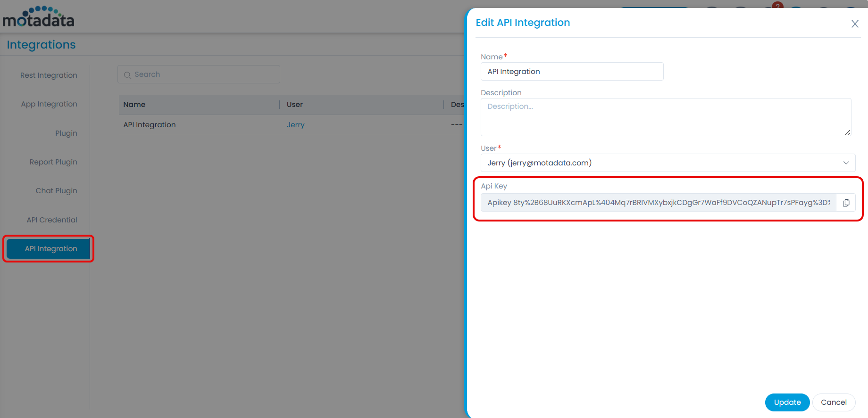This screenshot has width=868, height=418.
Task: Navigate to API Credential section
Action: 52,220
